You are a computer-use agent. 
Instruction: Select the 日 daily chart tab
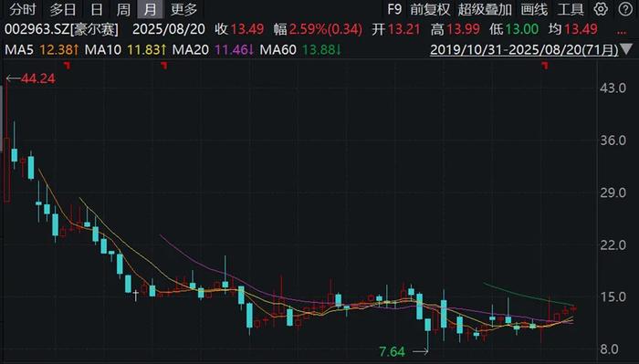[97, 9]
